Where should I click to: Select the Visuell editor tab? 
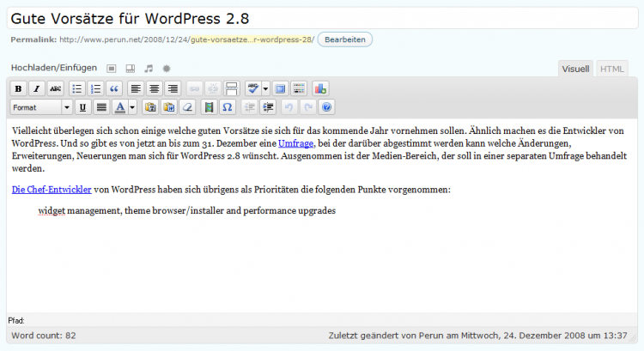574,69
